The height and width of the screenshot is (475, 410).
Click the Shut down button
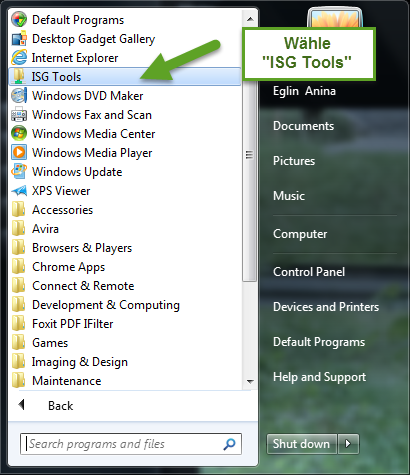click(301, 444)
